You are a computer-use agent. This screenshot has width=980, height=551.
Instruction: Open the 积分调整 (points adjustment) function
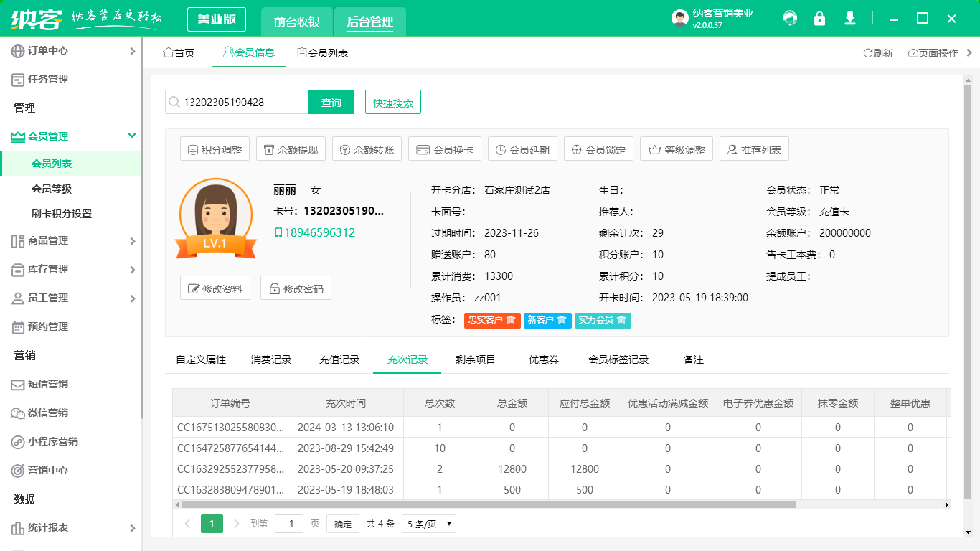click(x=215, y=149)
